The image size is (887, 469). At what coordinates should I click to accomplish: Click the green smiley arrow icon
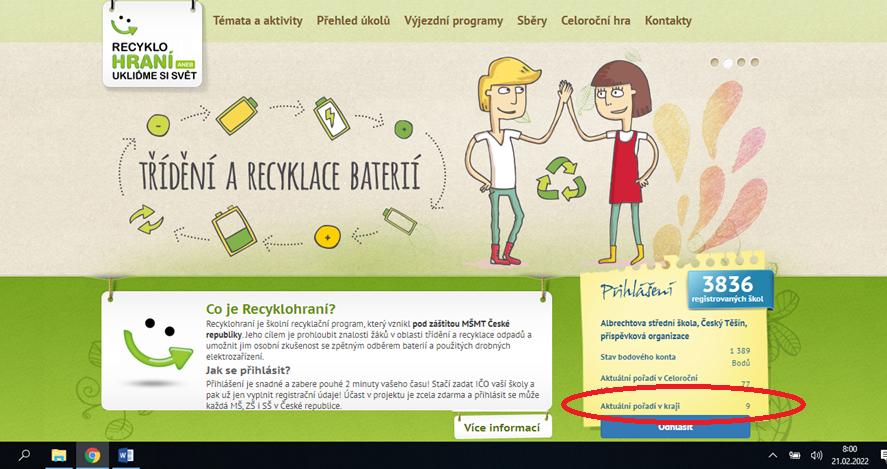(x=157, y=345)
